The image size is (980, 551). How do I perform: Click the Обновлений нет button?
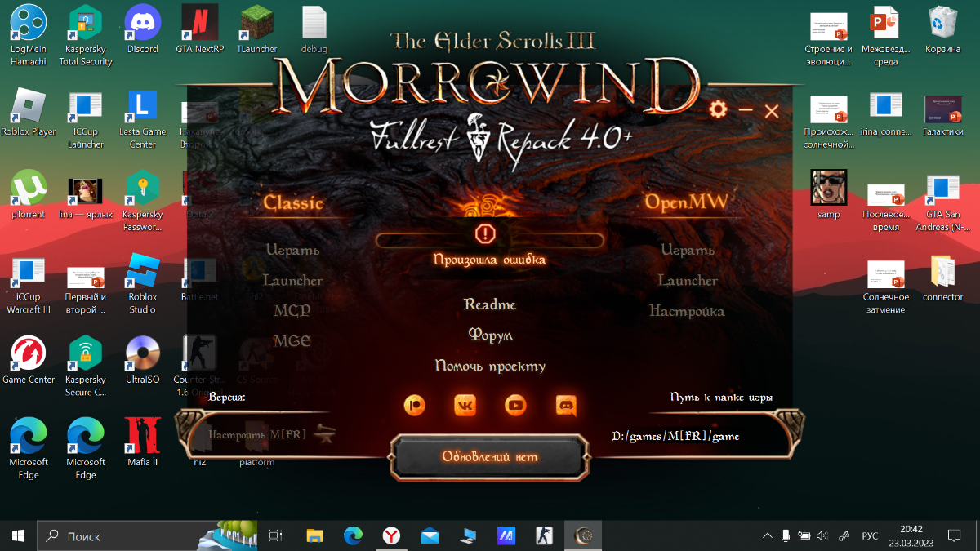click(x=489, y=456)
